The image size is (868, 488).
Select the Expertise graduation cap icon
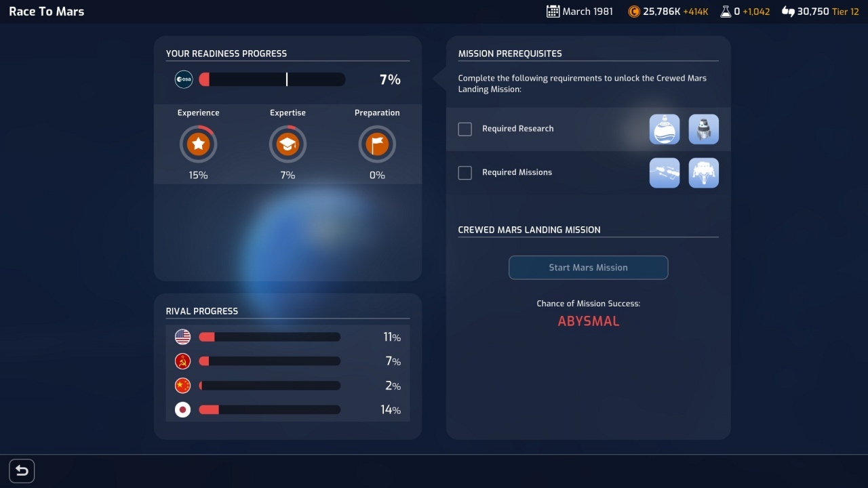[288, 144]
